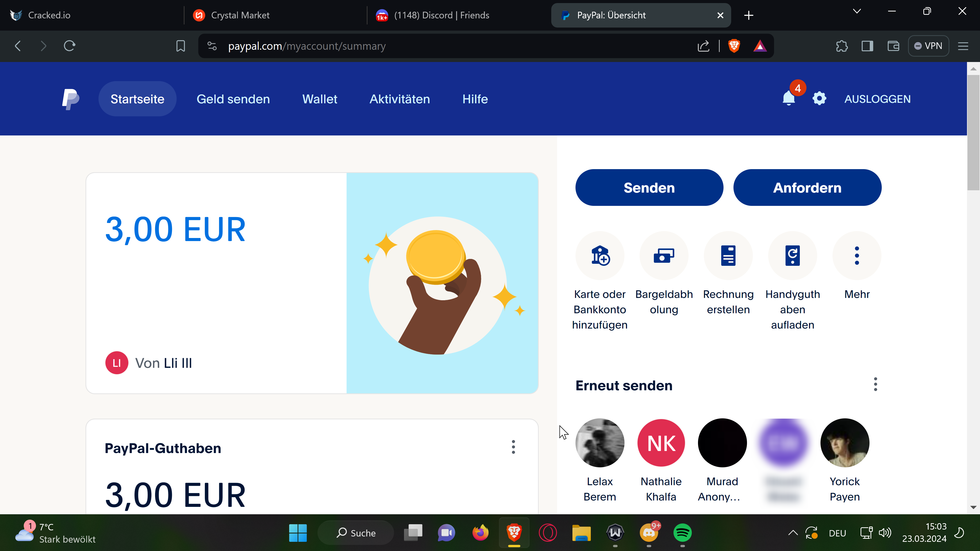The width and height of the screenshot is (980, 551).
Task: Open the Wallet navigation item
Action: pyautogui.click(x=320, y=99)
